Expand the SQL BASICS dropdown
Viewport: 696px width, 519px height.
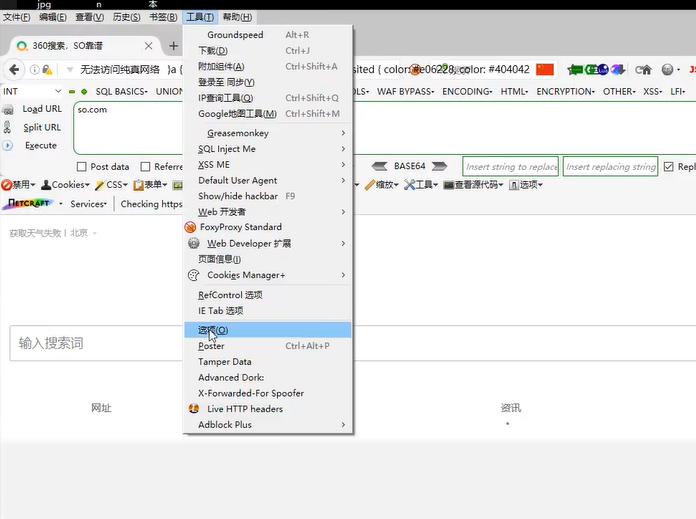122,91
